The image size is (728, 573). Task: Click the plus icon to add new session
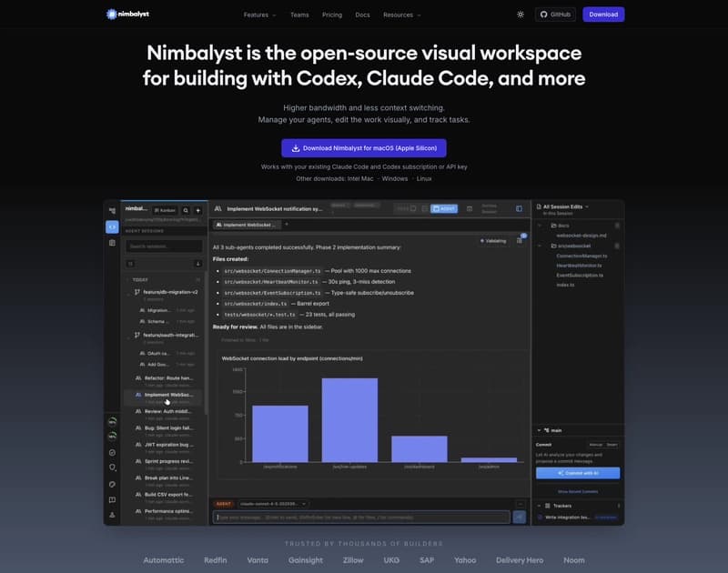(x=197, y=210)
